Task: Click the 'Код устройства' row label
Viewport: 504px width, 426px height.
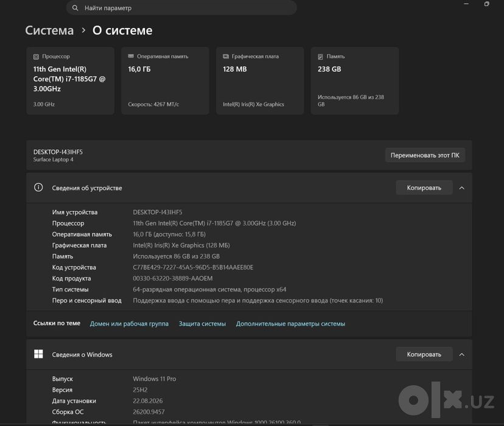Action: [74, 267]
